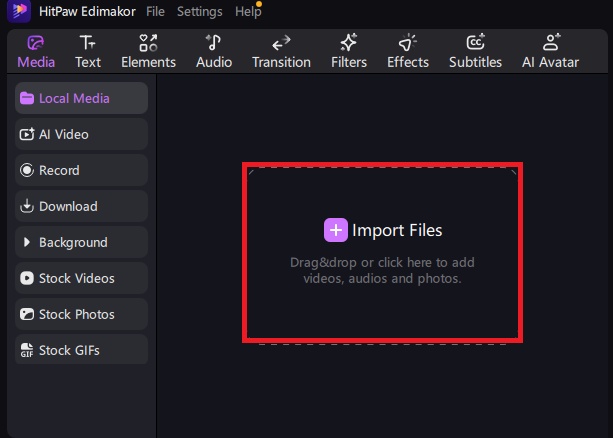Open the Download section
Image resolution: width=613 pixels, height=438 pixels.
click(x=81, y=206)
